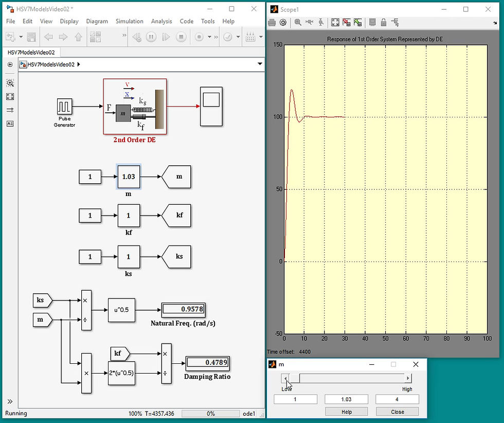Navigate back with the left arrow icon
The width and height of the screenshot is (504, 423).
pos(48,37)
